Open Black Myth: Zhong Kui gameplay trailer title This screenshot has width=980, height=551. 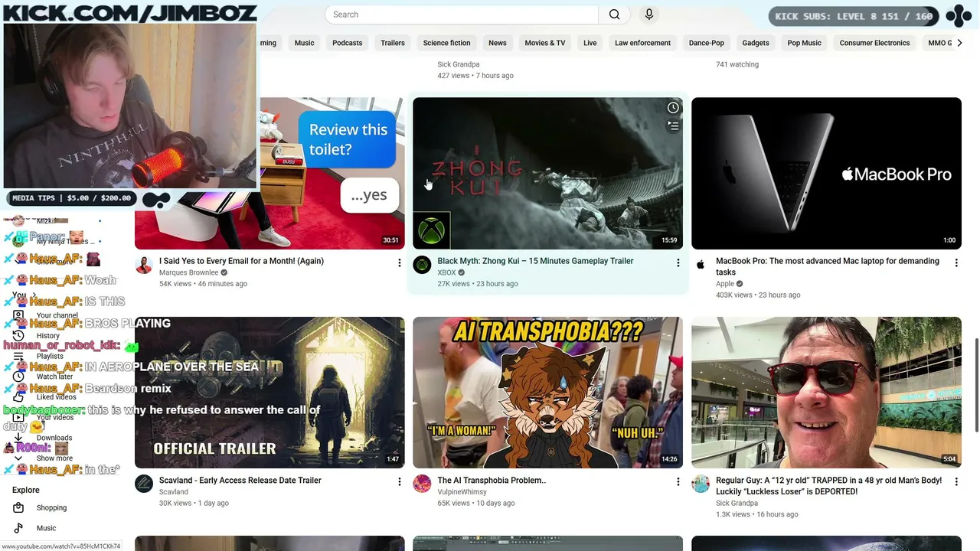[x=535, y=261]
